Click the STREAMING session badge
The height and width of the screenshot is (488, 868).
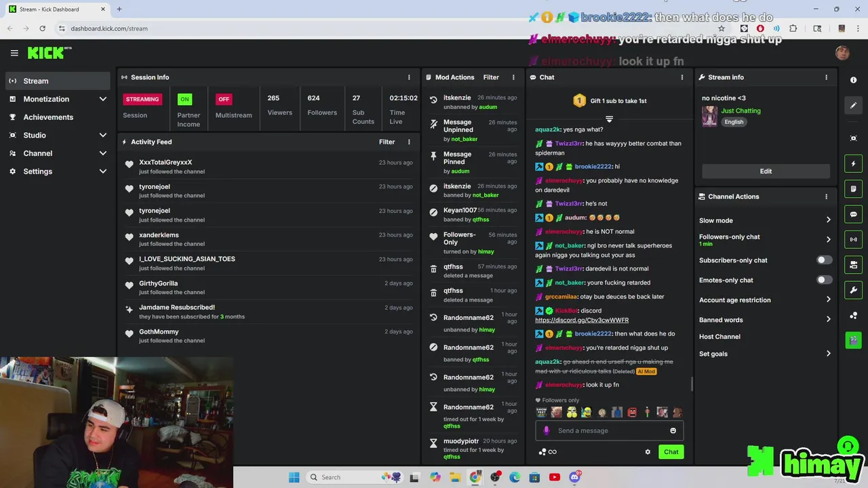tap(142, 99)
